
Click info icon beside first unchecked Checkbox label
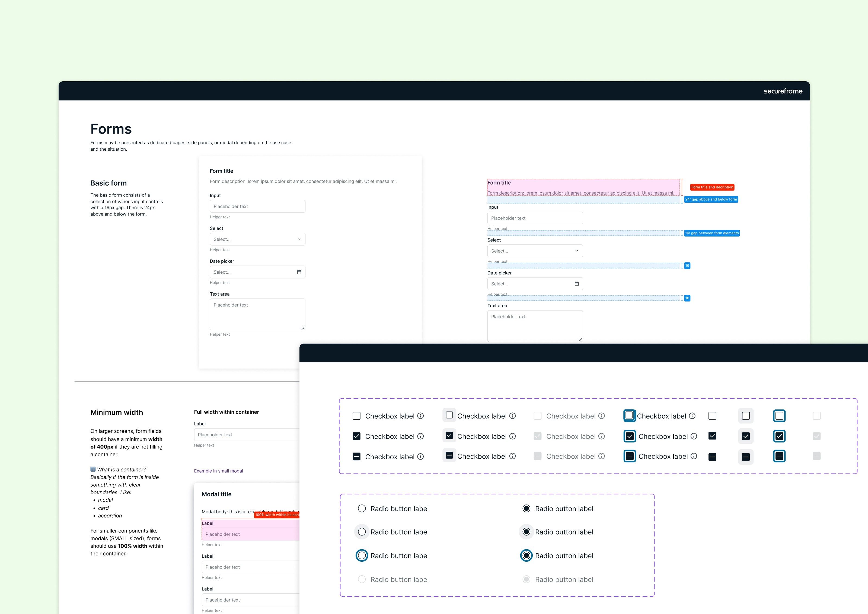pyautogui.click(x=420, y=416)
